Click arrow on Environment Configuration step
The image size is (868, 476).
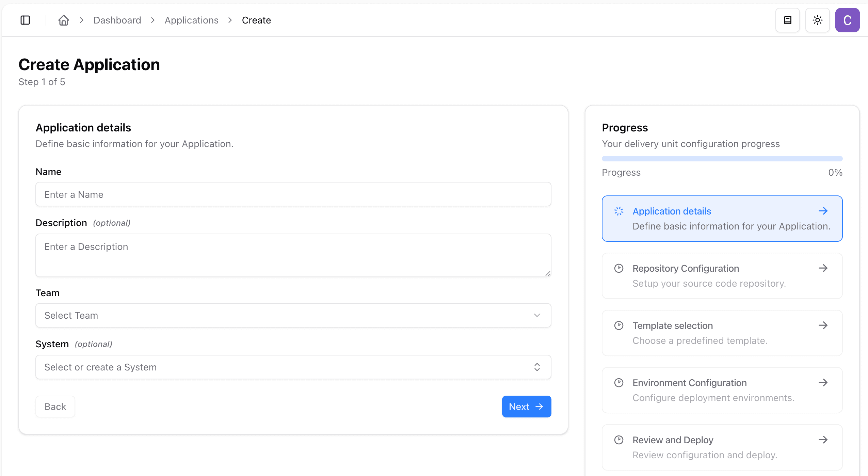[x=823, y=382]
